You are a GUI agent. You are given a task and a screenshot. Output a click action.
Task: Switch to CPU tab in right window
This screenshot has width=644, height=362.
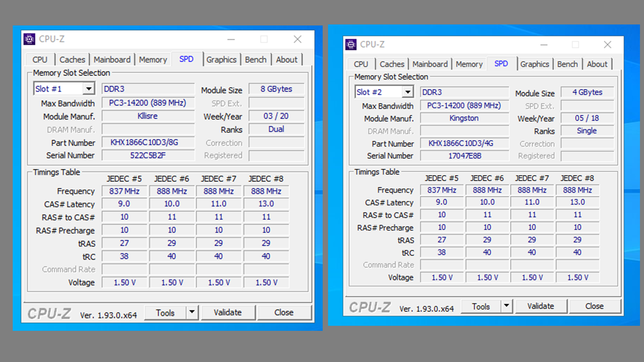pyautogui.click(x=361, y=64)
